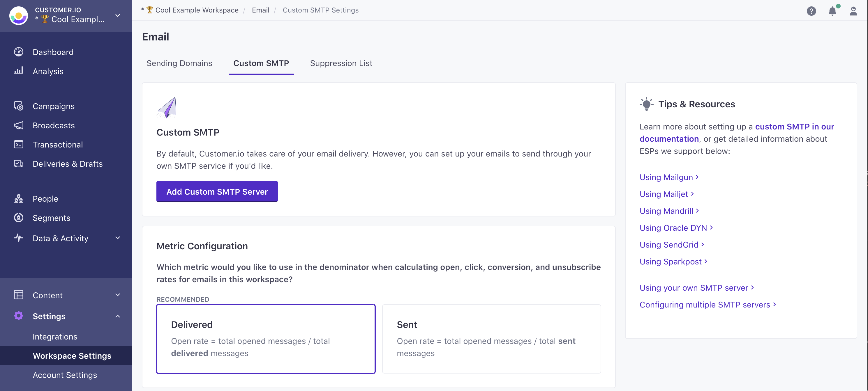Switch to the Custom SMTP tab

click(x=261, y=63)
